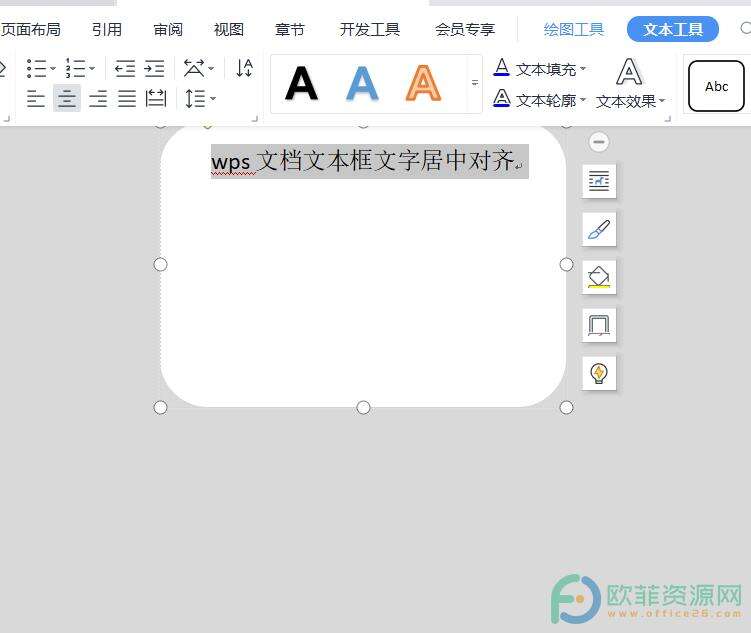
Task: Open text art settings dialog launcher
Action: [x=668, y=118]
